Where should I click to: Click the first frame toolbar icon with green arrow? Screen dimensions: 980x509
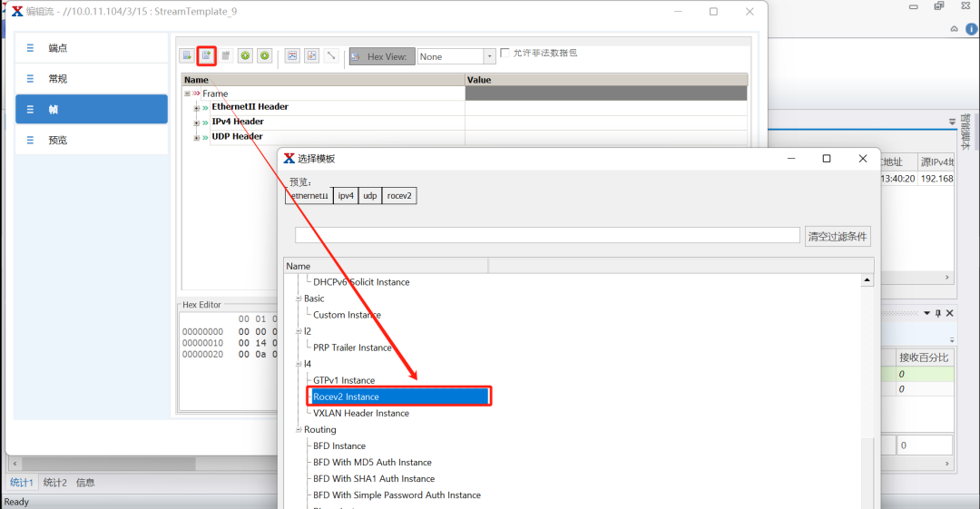[x=187, y=56]
